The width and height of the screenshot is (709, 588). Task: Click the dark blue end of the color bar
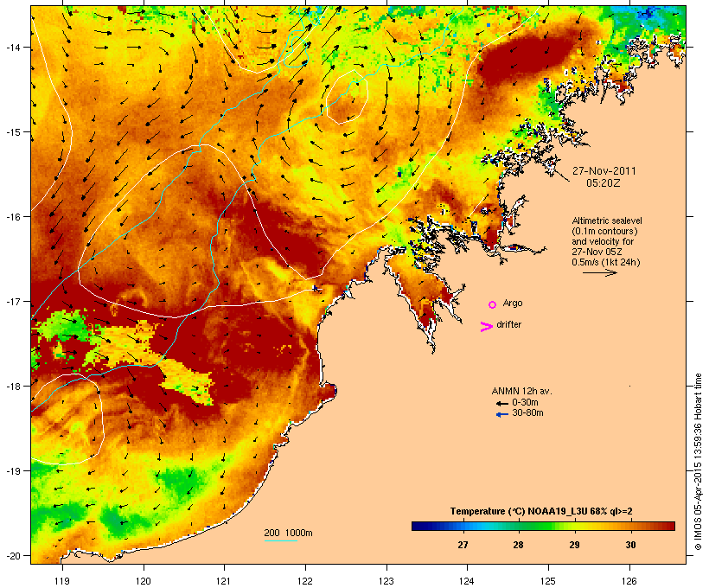[416, 526]
